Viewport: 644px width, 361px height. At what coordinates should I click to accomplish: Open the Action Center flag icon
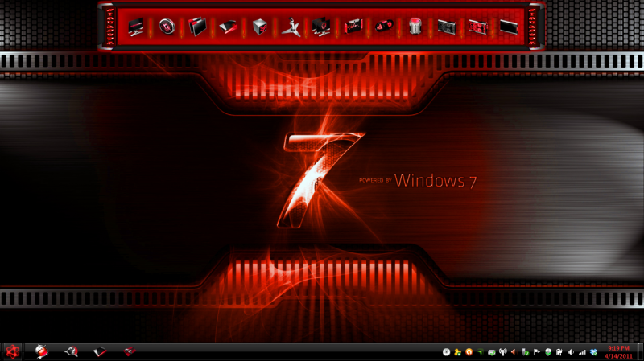pyautogui.click(x=536, y=352)
